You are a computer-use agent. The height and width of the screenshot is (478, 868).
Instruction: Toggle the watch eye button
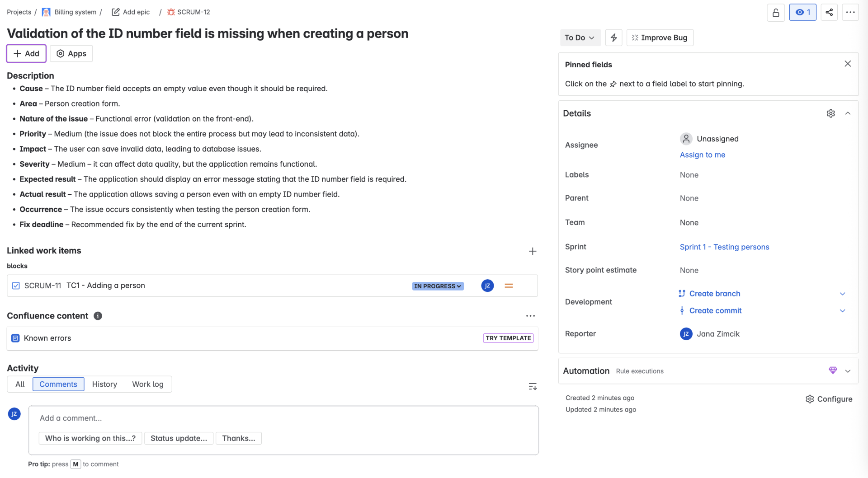802,13
